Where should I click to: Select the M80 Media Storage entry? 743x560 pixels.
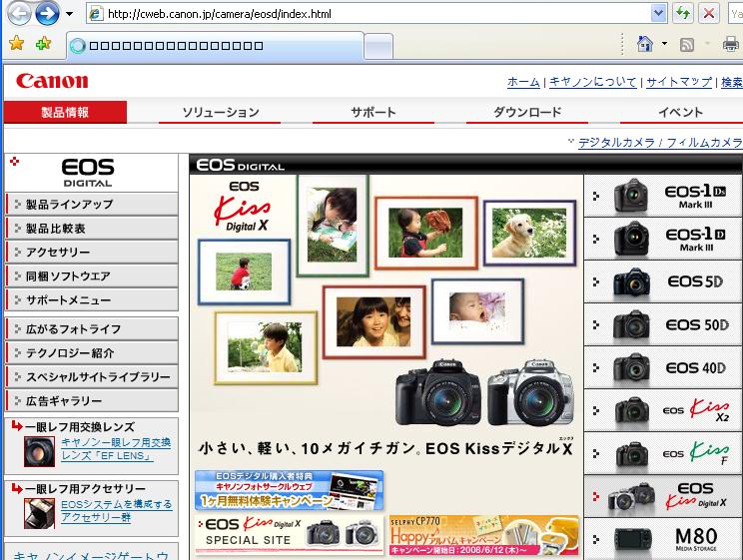[663, 539]
